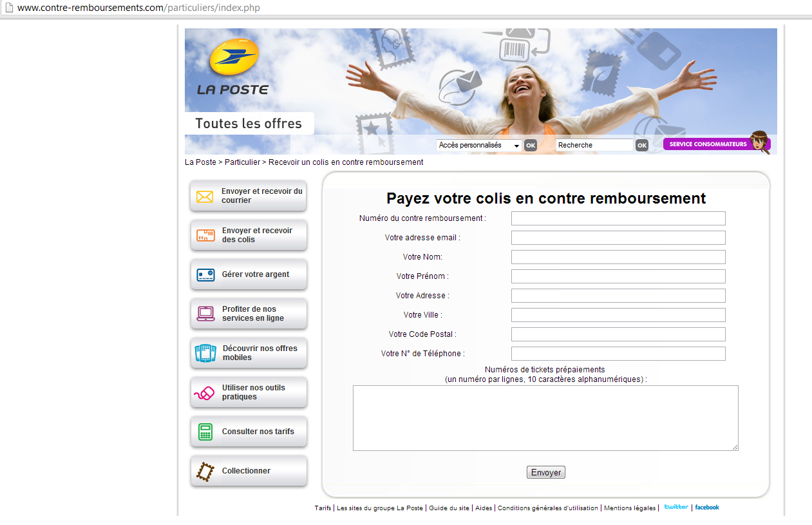Click the Envoyer button

pos(546,472)
